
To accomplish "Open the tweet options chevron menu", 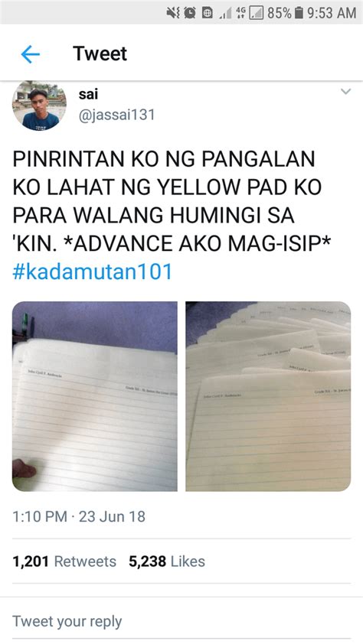I will tap(346, 92).
